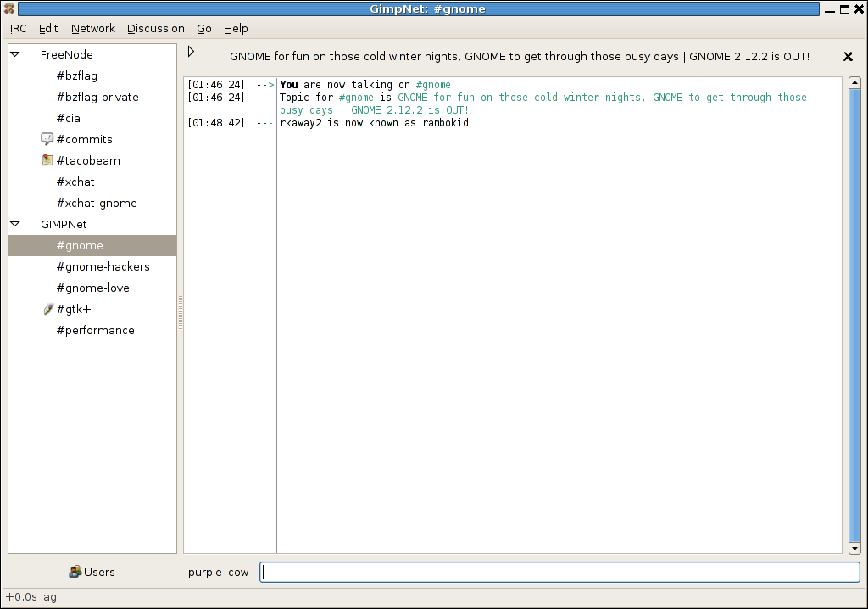Minimize the GimpNet window
This screenshot has height=609, width=868.
tap(829, 8)
